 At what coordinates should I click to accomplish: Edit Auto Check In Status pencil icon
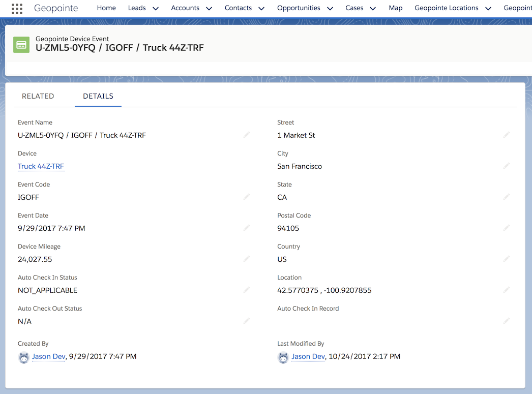point(247,290)
